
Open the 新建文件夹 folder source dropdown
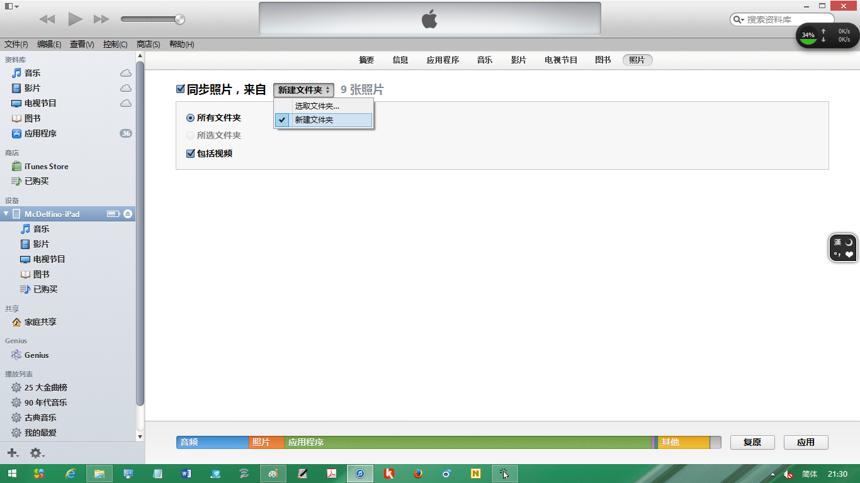point(303,90)
